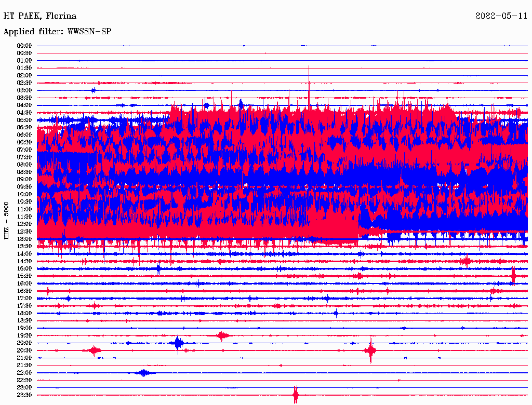
Task: Click the 18:00 time label
Action: click(24, 314)
